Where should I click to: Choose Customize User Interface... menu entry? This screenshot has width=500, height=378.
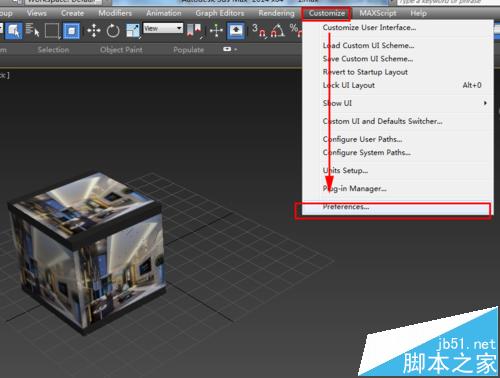coord(398,28)
